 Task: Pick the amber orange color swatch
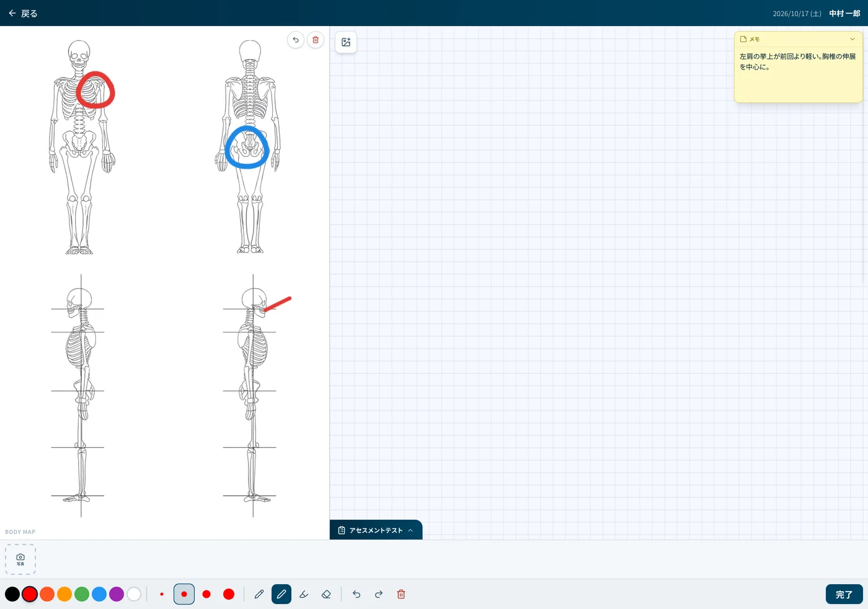(x=64, y=594)
